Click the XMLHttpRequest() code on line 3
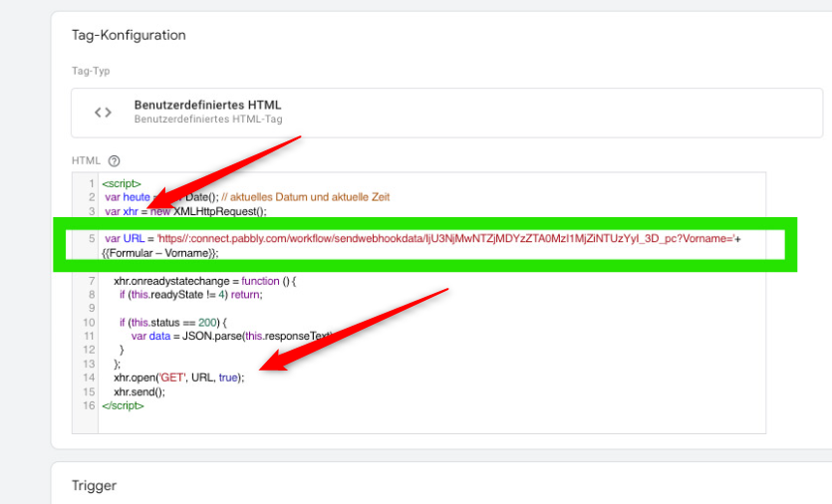This screenshot has height=504, width=832. click(219, 211)
